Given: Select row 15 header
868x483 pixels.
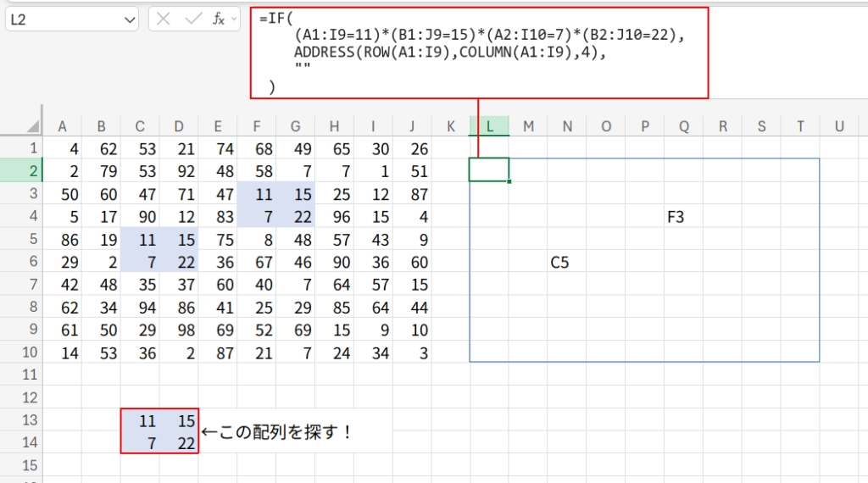Looking at the screenshot, I should coord(21,465).
